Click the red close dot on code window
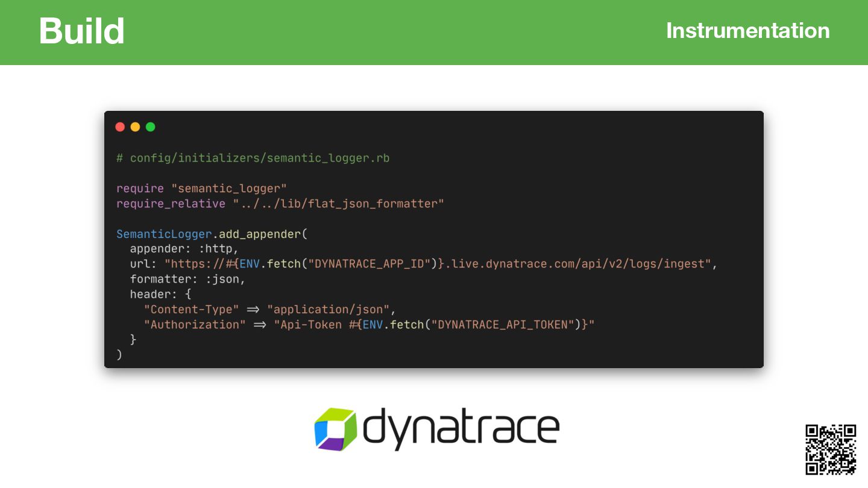Screen dimensions: 868x488 tap(120, 127)
